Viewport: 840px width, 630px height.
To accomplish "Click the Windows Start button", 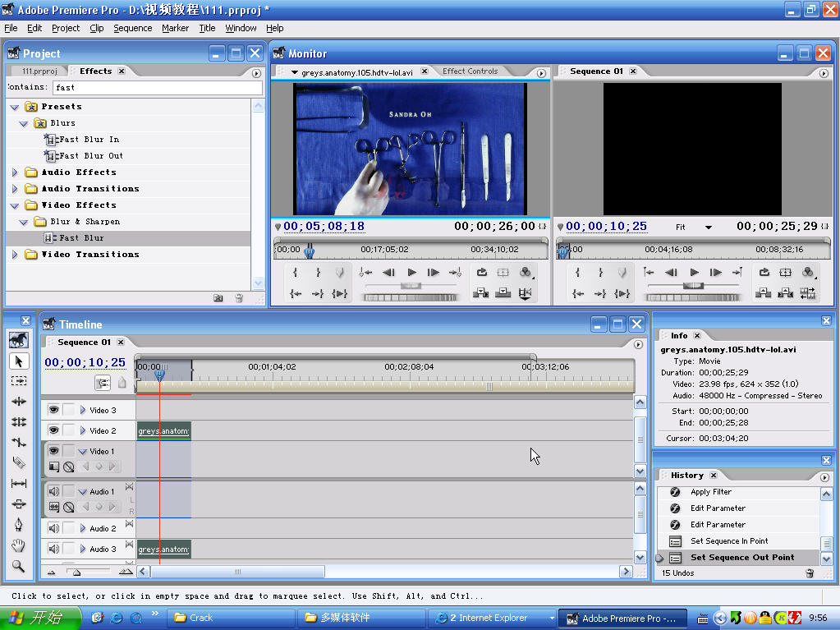I will 40,618.
